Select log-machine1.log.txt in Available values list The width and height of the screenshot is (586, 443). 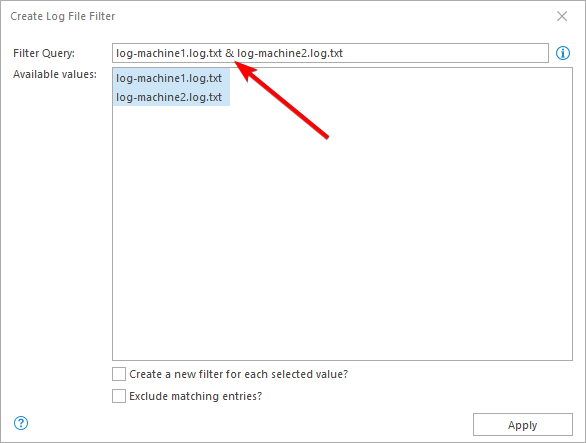click(171, 78)
